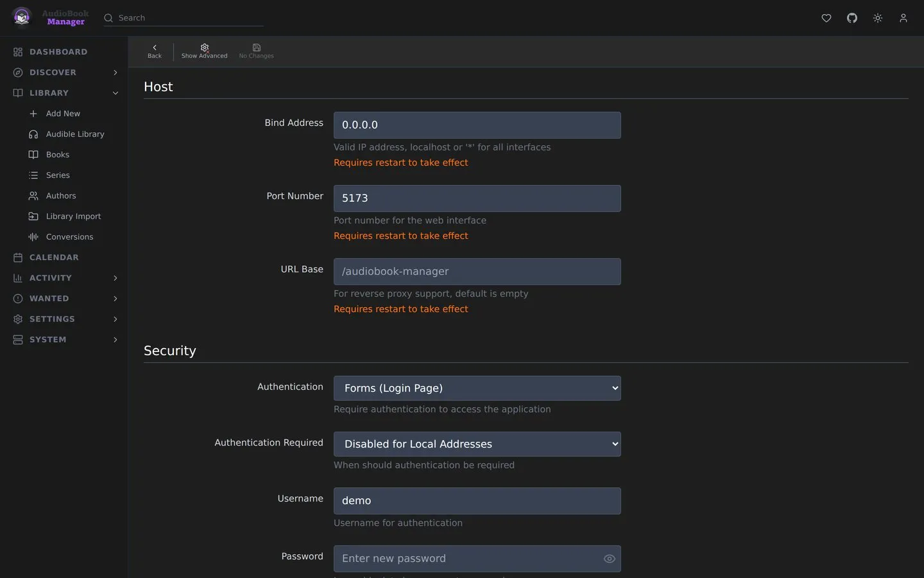Image resolution: width=924 pixels, height=578 pixels.
Task: Click the No Changes save icon
Action: coord(257,48)
